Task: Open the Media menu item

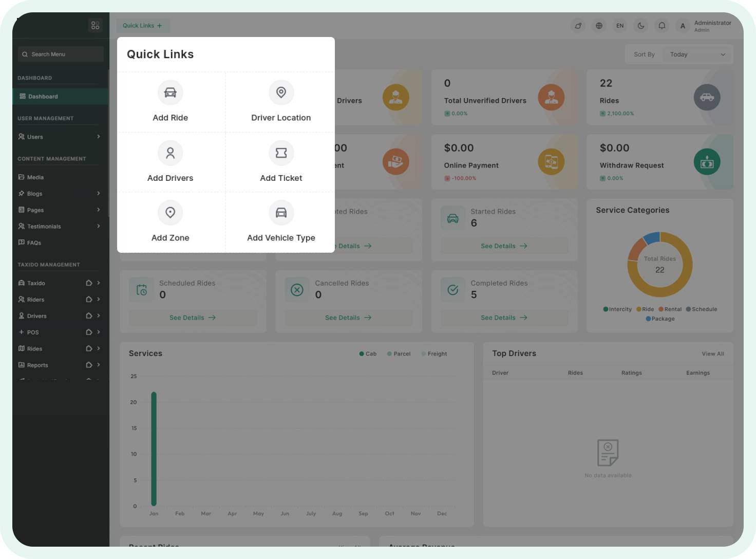Action: 35,177
